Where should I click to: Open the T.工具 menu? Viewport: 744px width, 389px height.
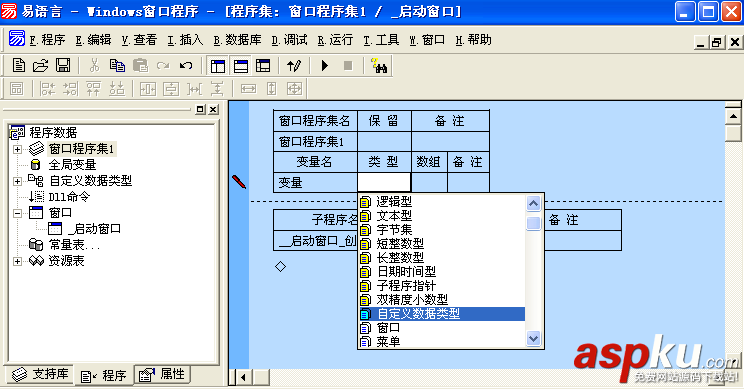click(381, 40)
